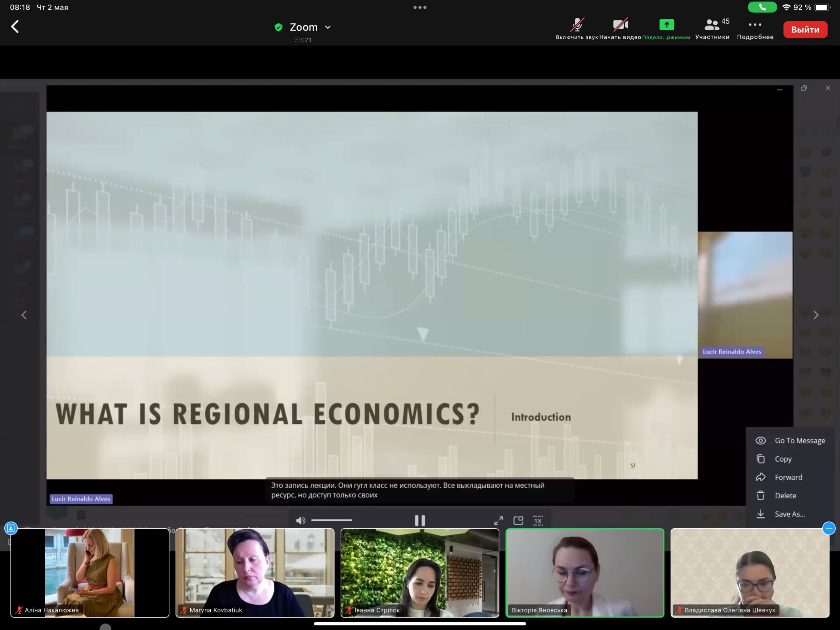Tap the 33:21 meeting timer
Viewport: 840px width, 630px height.
[x=304, y=40]
